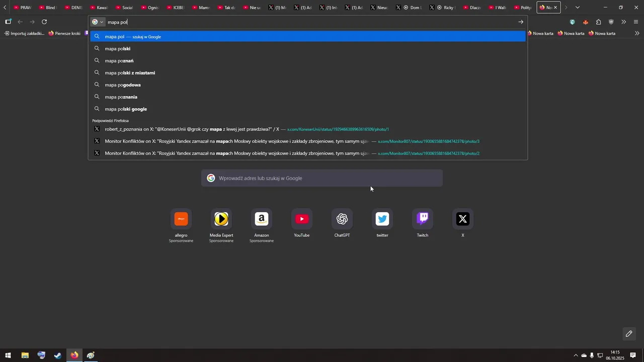Click the pencil customize-page icon
644x362 pixels.
tap(629, 334)
